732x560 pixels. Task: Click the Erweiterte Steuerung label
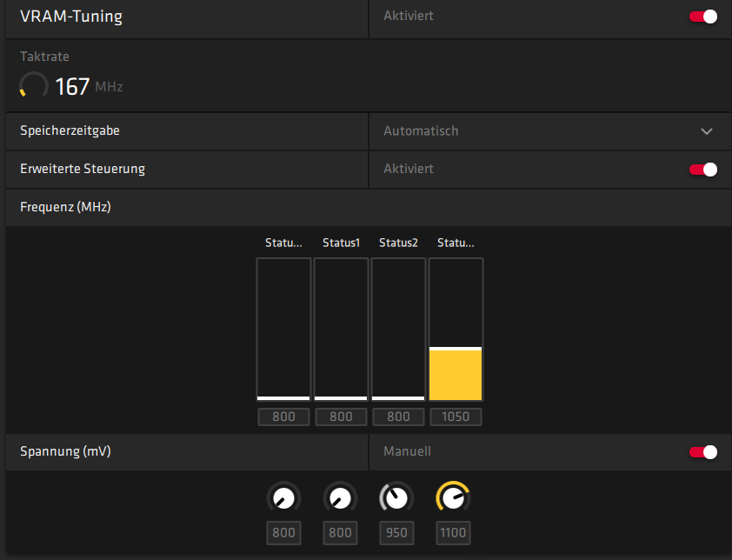click(x=83, y=169)
